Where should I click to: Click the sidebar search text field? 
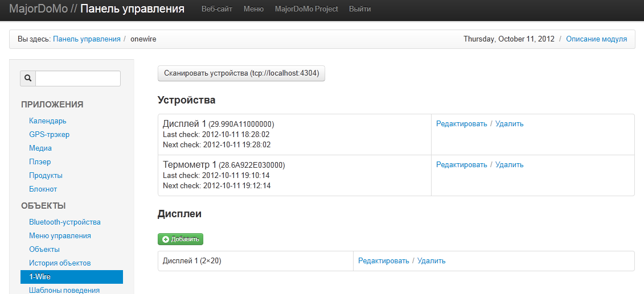coord(78,78)
